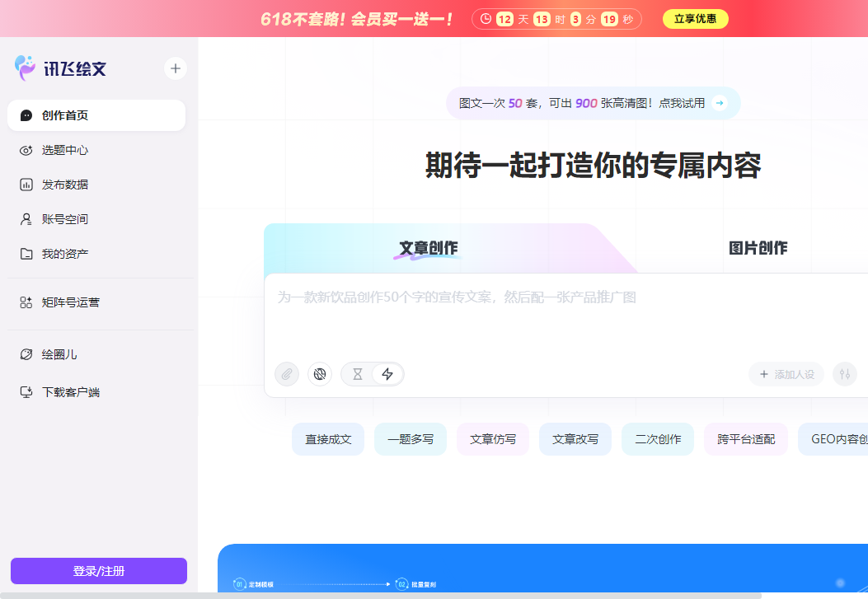Click the 01 定制模板 step label
This screenshot has height=599, width=868.
(254, 584)
